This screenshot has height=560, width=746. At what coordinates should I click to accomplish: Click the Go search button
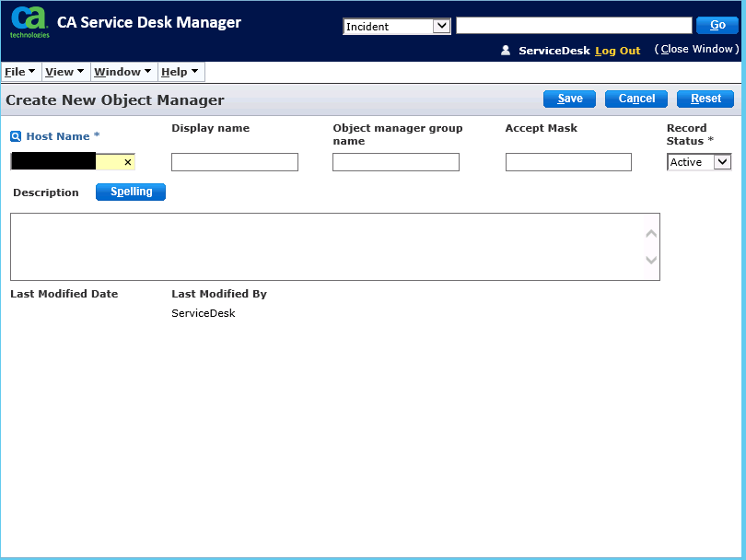coord(717,26)
